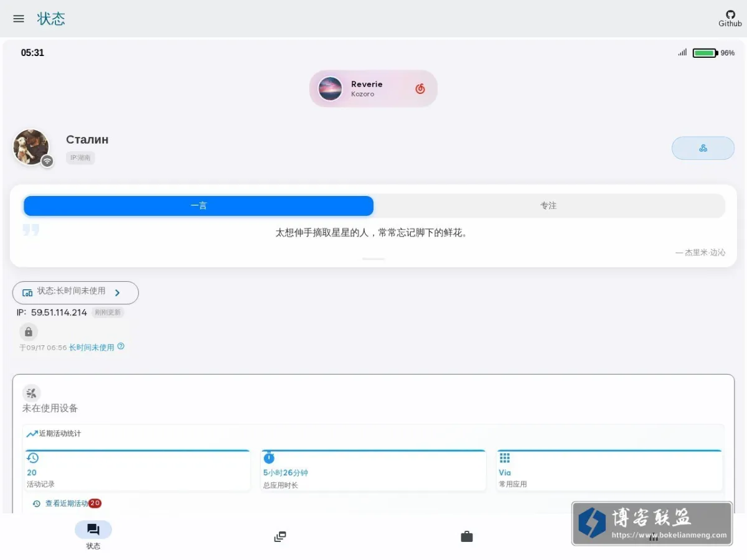The image size is (747, 560).
Task: Click the webhook button beside the profile
Action: click(703, 148)
